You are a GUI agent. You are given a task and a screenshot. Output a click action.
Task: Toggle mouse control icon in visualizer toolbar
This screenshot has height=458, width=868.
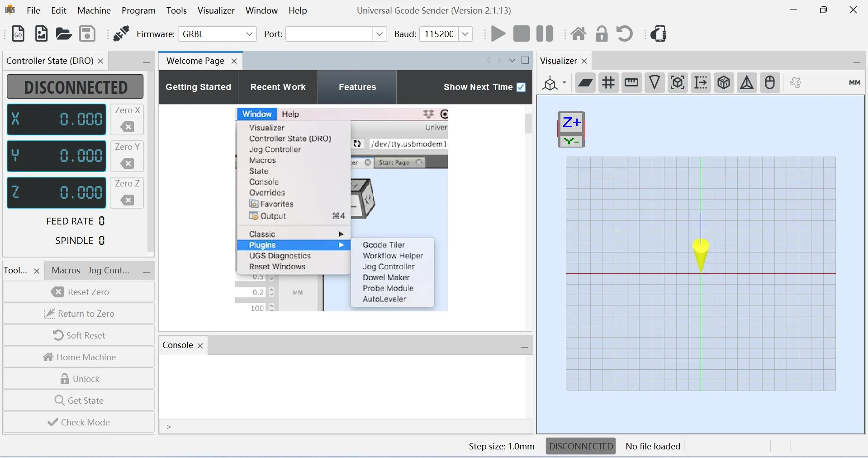(770, 83)
